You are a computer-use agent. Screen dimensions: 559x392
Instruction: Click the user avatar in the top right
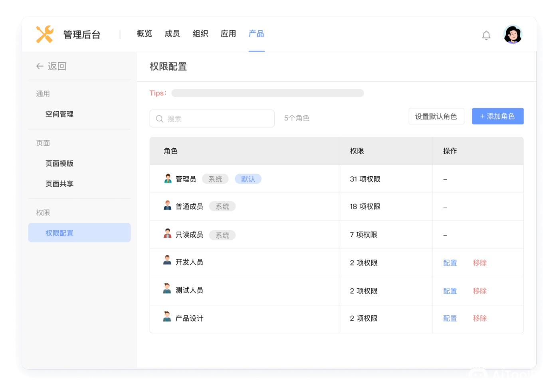pos(512,35)
